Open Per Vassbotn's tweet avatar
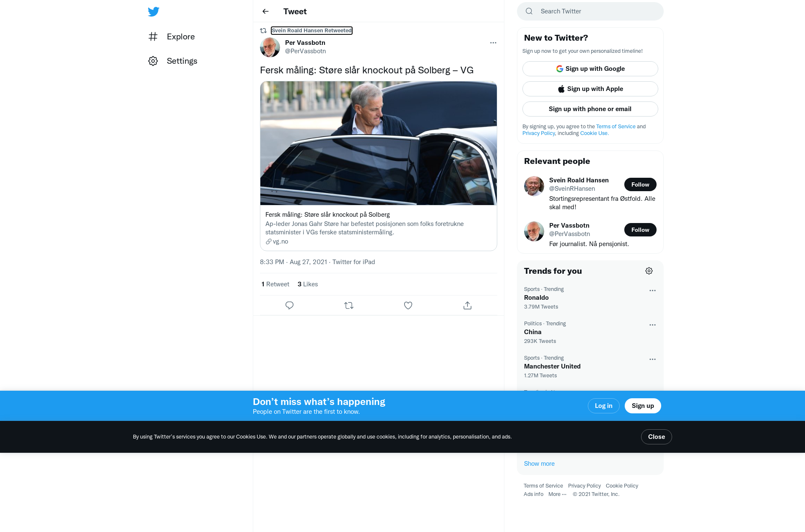This screenshot has width=805, height=532. coord(270,47)
